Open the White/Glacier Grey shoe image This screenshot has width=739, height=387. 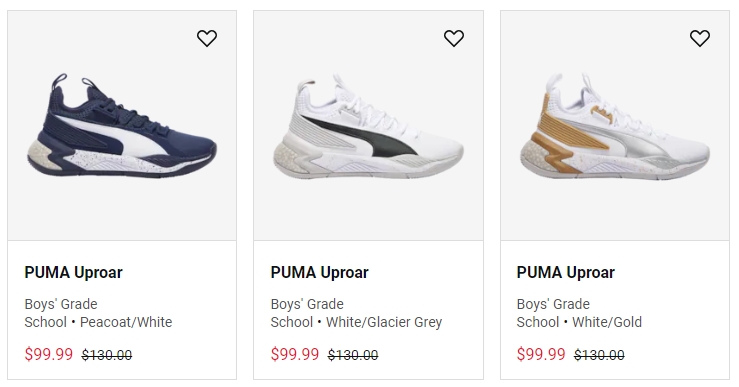[x=368, y=125]
